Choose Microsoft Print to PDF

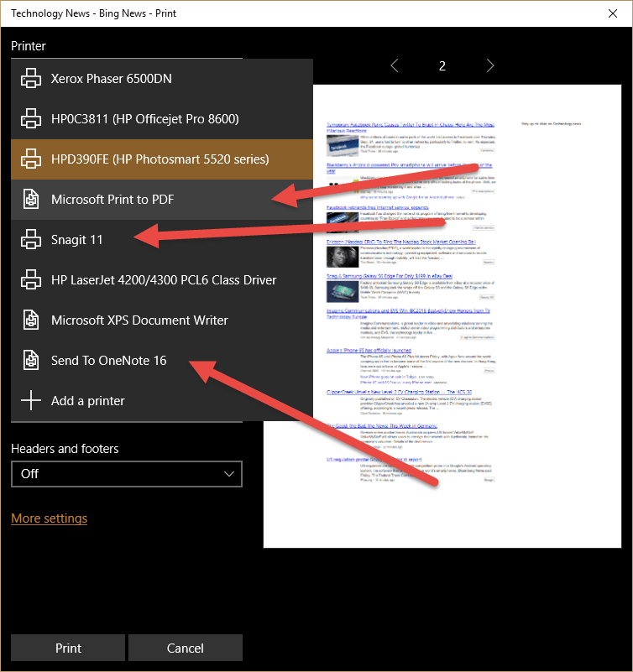pos(162,200)
